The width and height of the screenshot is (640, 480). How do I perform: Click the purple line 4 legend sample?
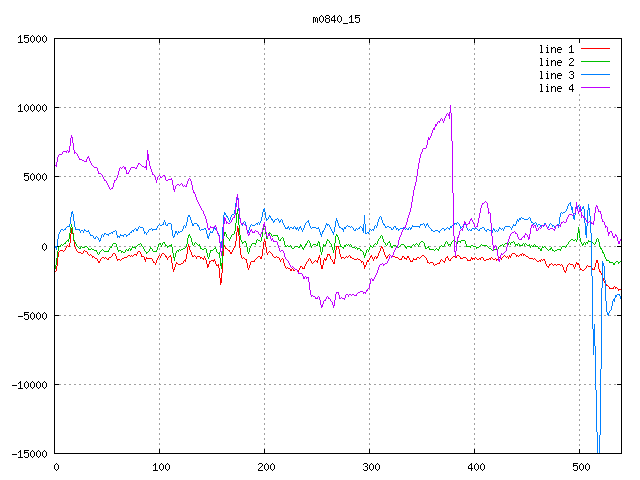(596, 88)
